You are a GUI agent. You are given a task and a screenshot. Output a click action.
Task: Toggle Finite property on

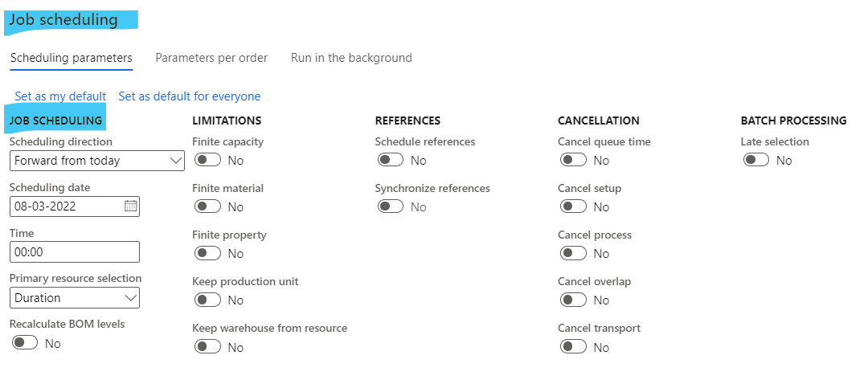(207, 253)
